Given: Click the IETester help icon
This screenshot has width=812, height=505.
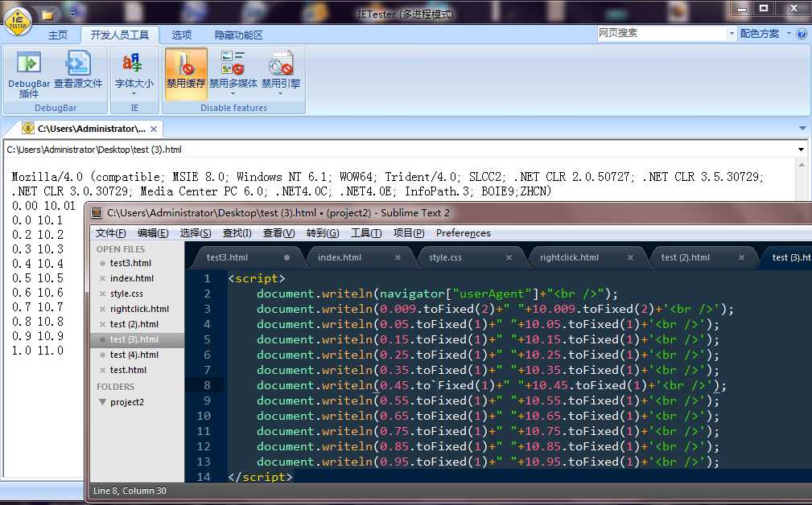Looking at the screenshot, I should coord(801,34).
